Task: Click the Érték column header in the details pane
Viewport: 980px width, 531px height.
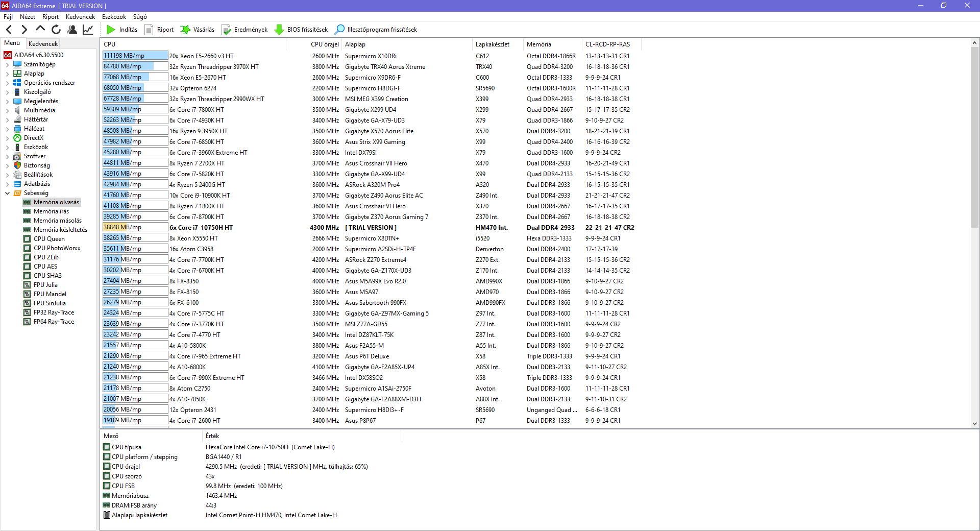Action: click(x=302, y=436)
